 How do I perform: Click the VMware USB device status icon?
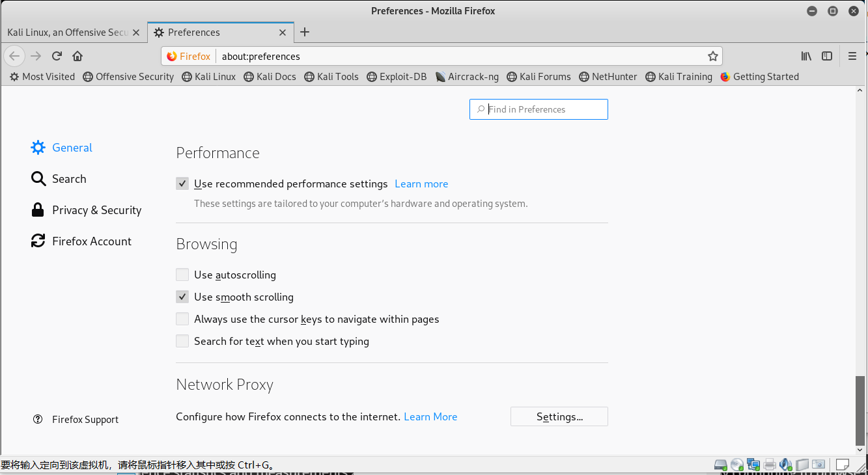802,465
